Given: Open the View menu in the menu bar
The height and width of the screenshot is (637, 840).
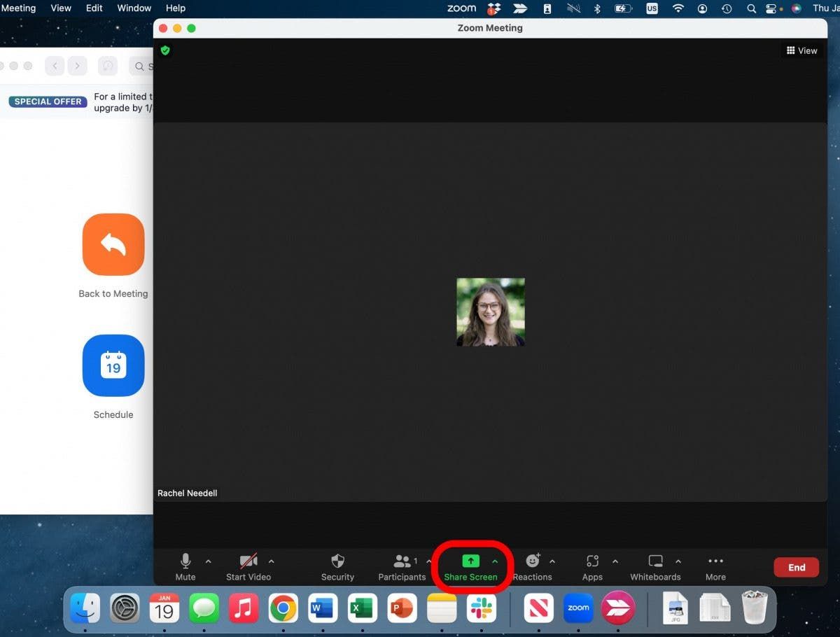Looking at the screenshot, I should click(61, 8).
